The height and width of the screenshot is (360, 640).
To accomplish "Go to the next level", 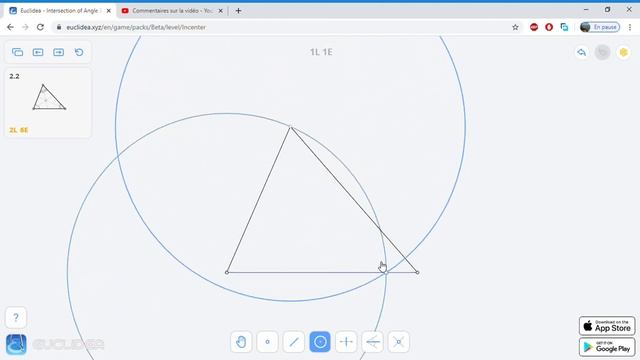I will (x=58, y=52).
